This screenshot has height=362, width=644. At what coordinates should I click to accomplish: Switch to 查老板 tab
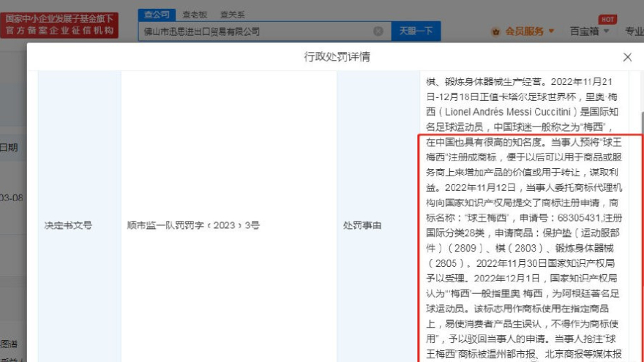coord(194,14)
